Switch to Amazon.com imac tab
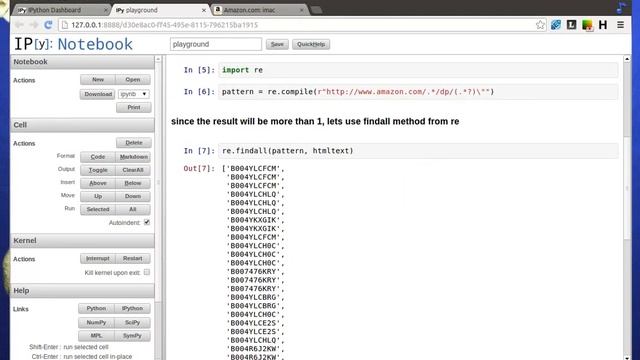 point(259,10)
